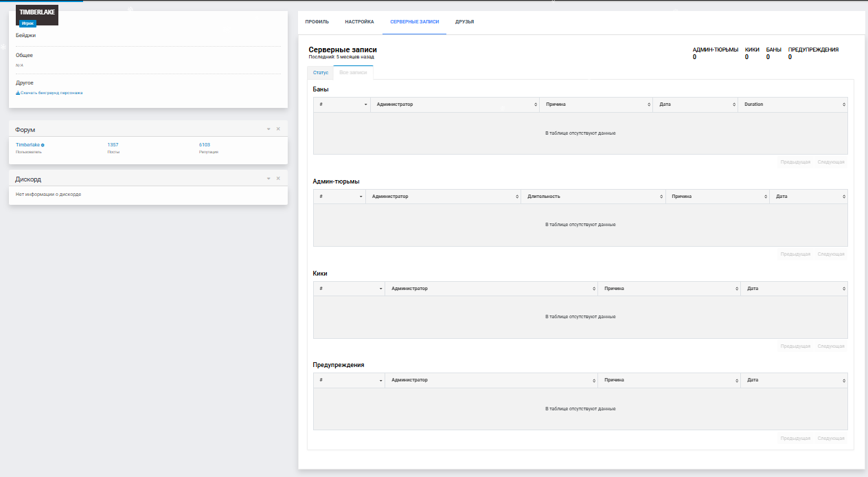868x477 pixels.
Task: Collapse the Дискорд panel with its arrow
Action: pyautogui.click(x=269, y=179)
